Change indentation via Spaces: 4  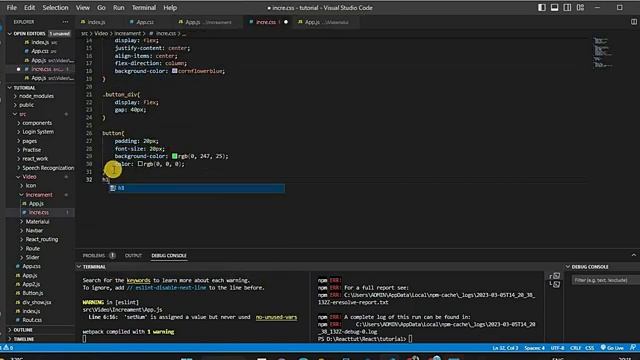[x=534, y=348]
